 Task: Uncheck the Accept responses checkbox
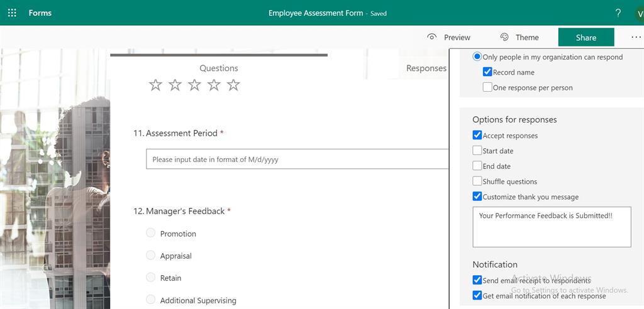(477, 135)
